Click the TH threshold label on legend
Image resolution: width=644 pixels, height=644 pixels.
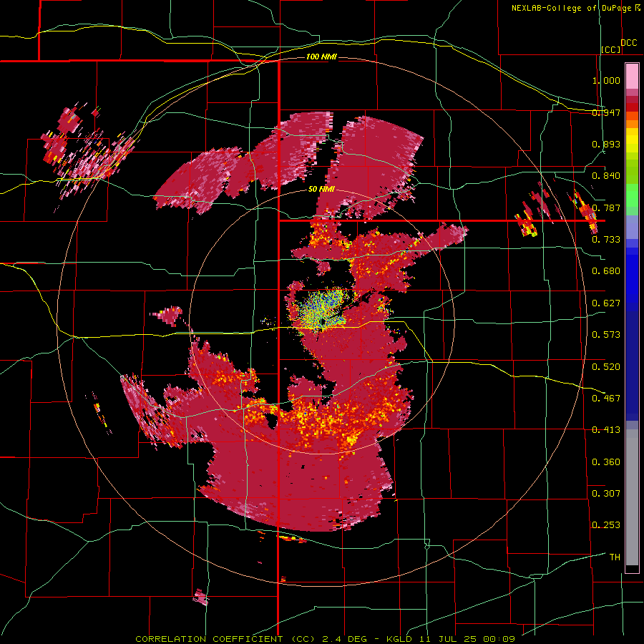[x=615, y=557]
